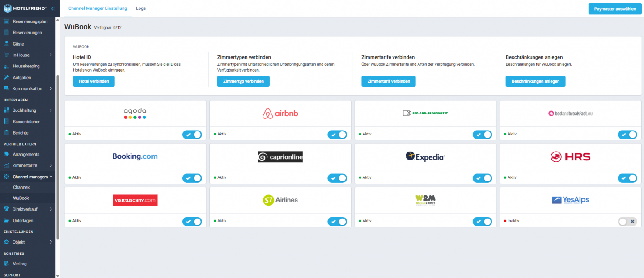Click the Vertrag contract icon
This screenshot has width=644, height=278.
[7, 264]
